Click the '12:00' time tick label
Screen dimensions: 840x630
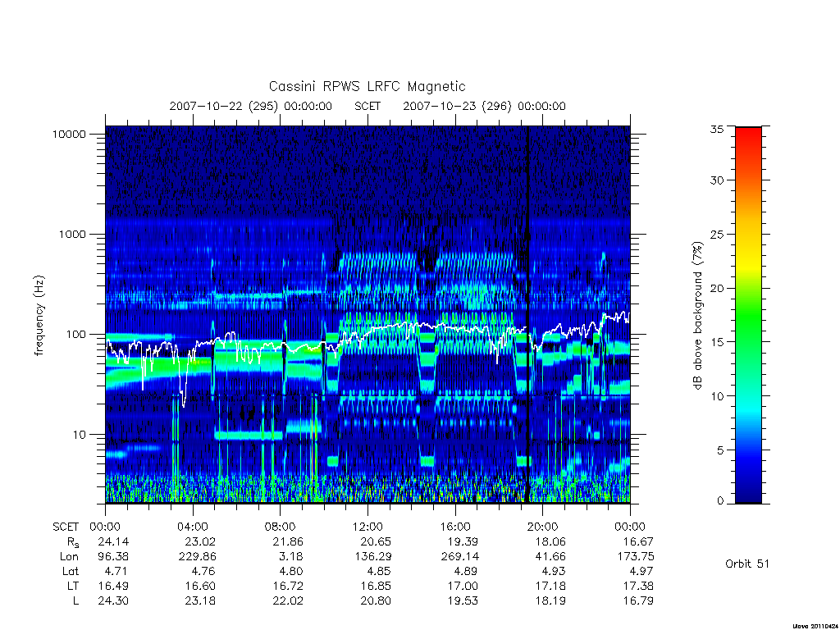pyautogui.click(x=367, y=527)
